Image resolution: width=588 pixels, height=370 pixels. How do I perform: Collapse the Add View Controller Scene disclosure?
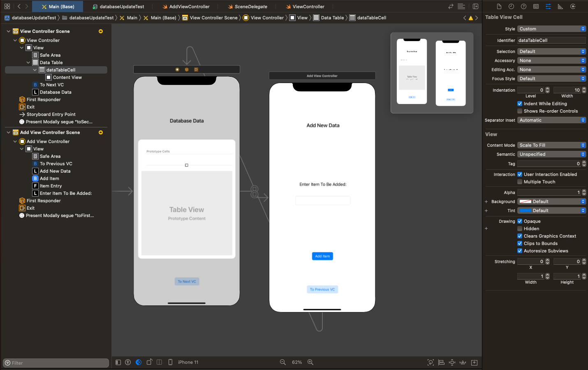8,132
